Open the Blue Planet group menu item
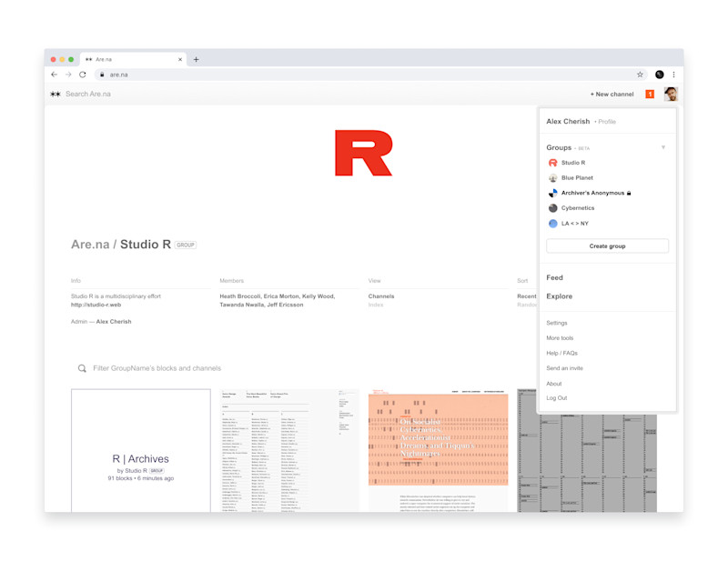728x561 pixels. (x=577, y=177)
